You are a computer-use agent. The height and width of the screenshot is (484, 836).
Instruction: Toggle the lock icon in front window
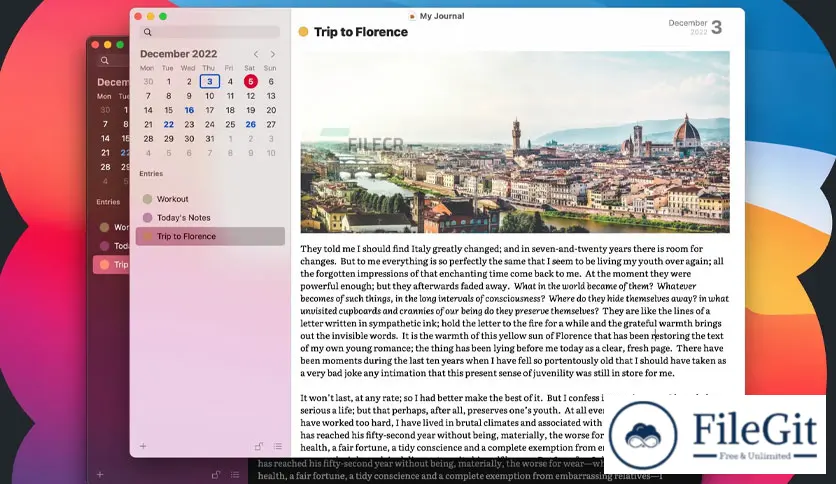[259, 446]
